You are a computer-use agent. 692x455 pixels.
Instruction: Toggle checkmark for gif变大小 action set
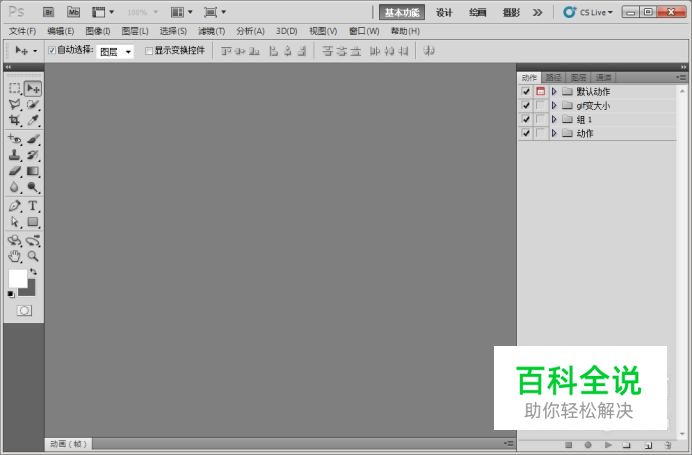[526, 105]
